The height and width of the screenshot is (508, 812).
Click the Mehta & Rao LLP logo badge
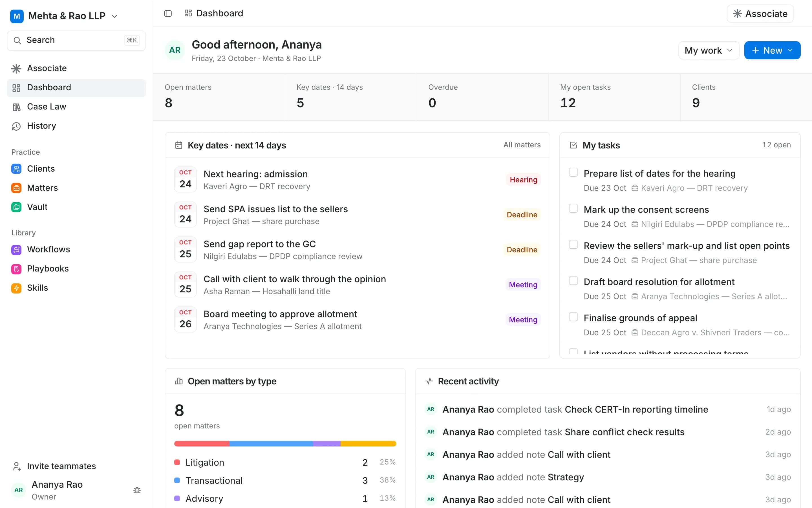pos(17,16)
